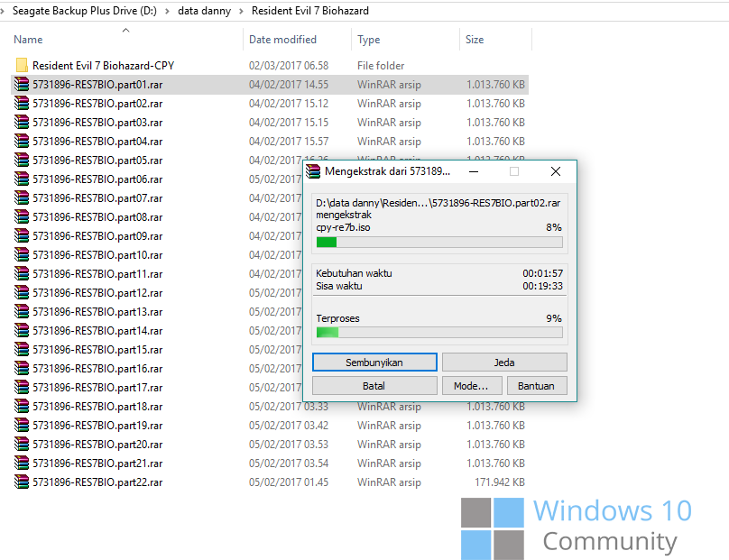Sort files by Date modified column
Image resolution: width=729 pixels, height=560 pixels.
click(282, 40)
